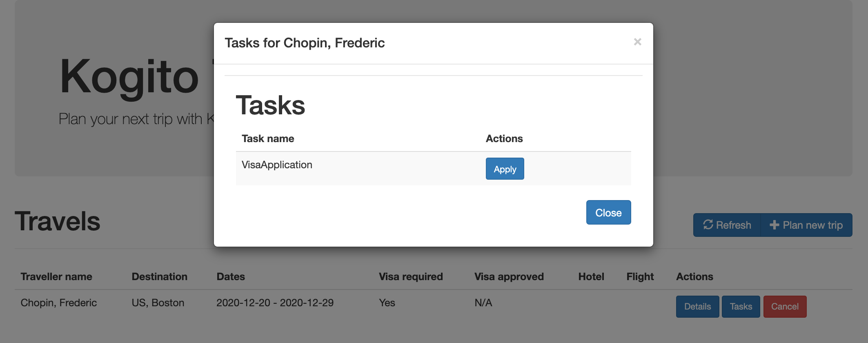Click Apply for the VisaApplication task

[x=505, y=169]
